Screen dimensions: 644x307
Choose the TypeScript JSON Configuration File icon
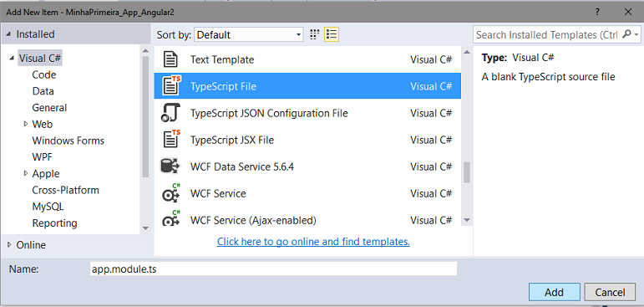tap(170, 113)
